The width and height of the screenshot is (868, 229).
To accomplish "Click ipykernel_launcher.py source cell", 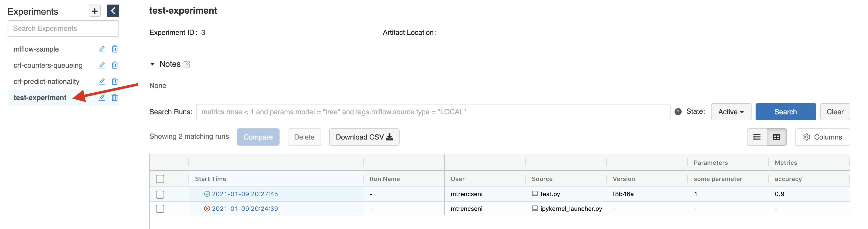I will point(571,209).
